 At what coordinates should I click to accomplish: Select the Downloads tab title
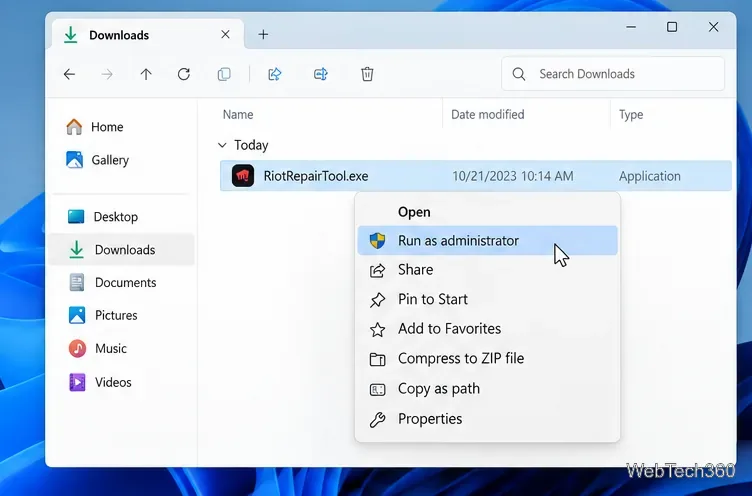click(x=119, y=35)
